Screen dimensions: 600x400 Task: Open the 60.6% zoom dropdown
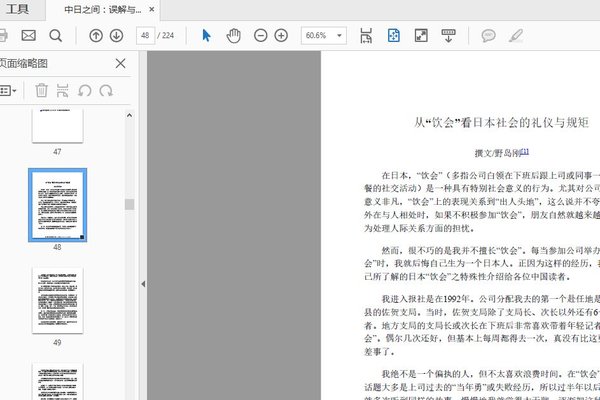click(323, 35)
